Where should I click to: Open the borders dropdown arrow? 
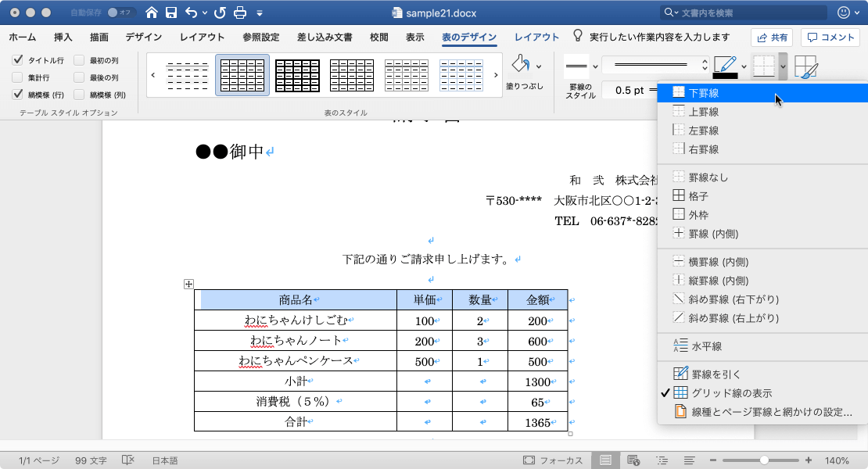[x=783, y=66]
